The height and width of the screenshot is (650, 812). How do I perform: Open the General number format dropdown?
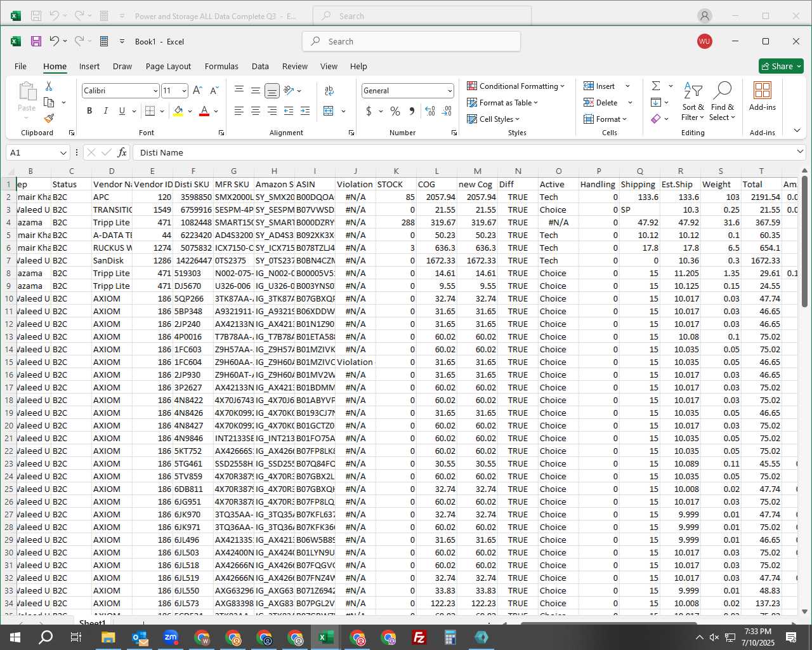[x=450, y=91]
